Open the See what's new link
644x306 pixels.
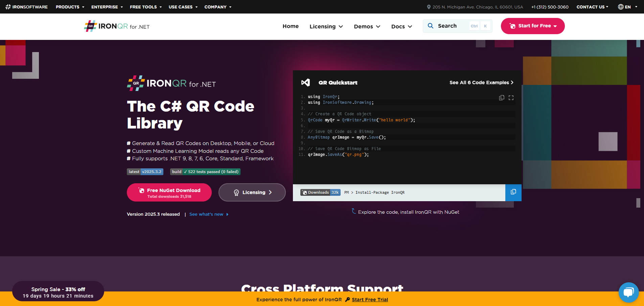click(x=209, y=214)
